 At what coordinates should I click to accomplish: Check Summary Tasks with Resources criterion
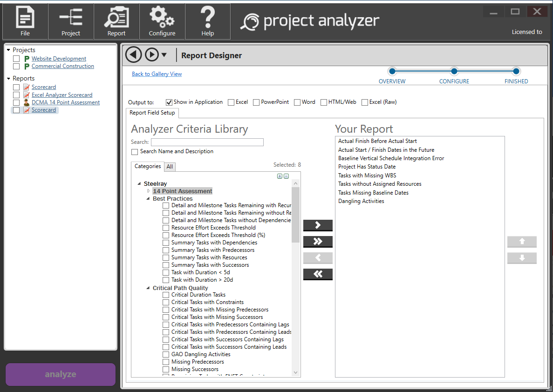[166, 258]
